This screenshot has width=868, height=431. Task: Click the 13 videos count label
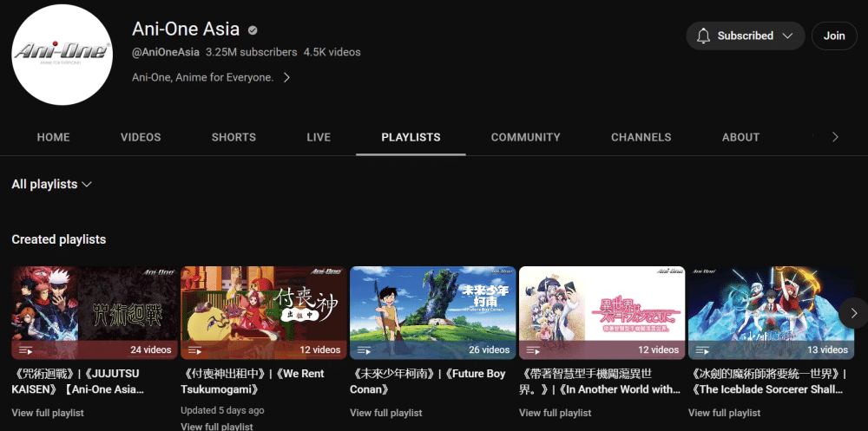tap(827, 349)
